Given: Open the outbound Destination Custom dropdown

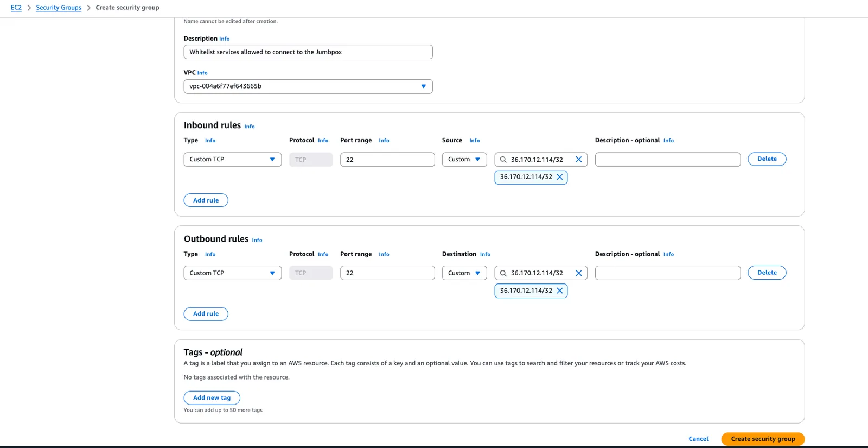Looking at the screenshot, I should point(464,273).
